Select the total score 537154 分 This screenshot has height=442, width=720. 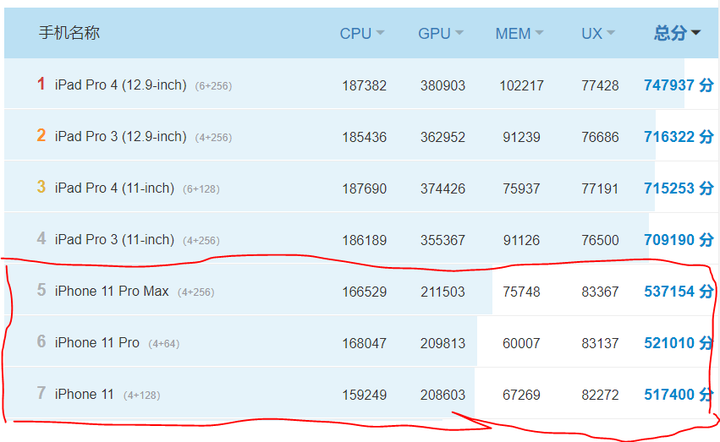(679, 291)
